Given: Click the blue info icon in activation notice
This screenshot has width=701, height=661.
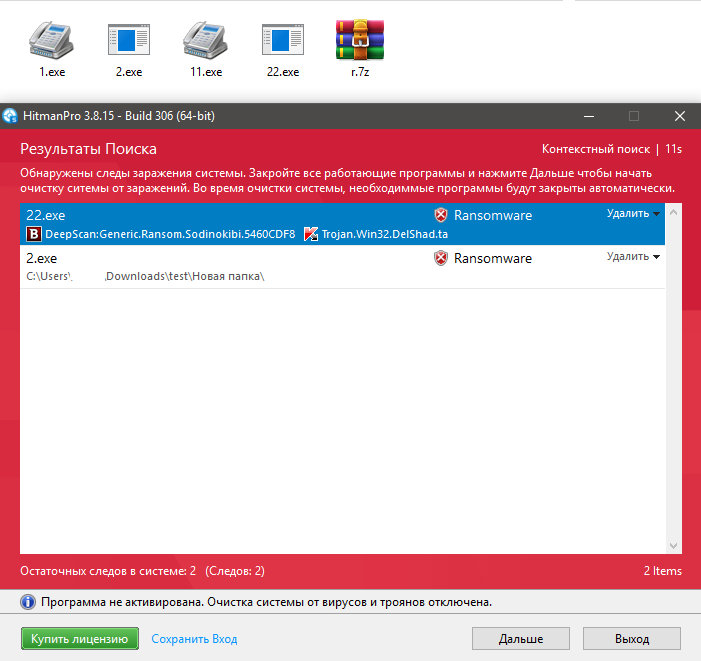Looking at the screenshot, I should coord(28,602).
